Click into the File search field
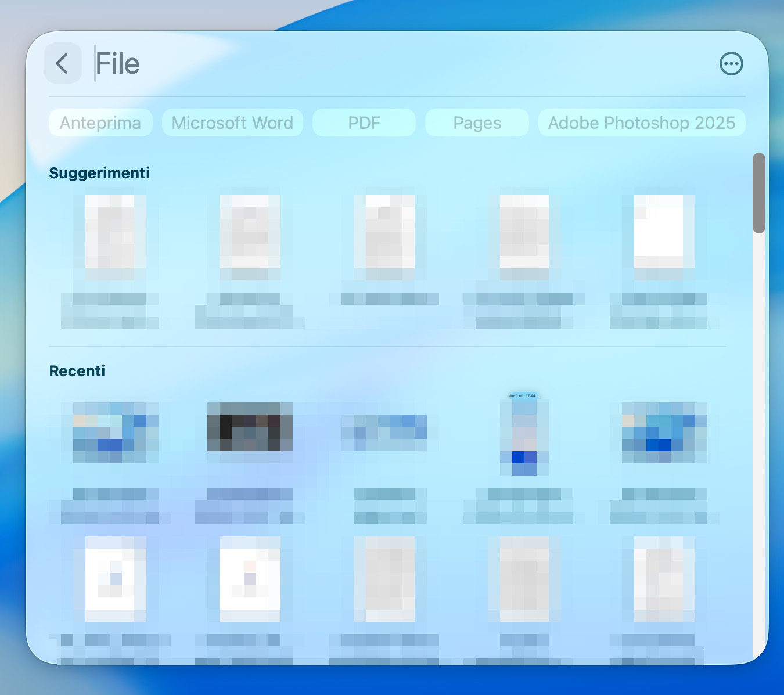 tap(348, 64)
